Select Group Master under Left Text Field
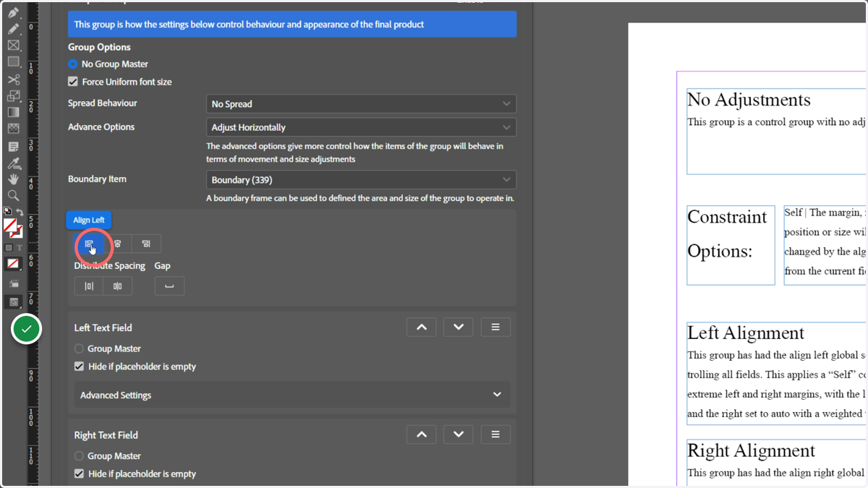Image resolution: width=868 pixels, height=488 pixels. coord(79,348)
